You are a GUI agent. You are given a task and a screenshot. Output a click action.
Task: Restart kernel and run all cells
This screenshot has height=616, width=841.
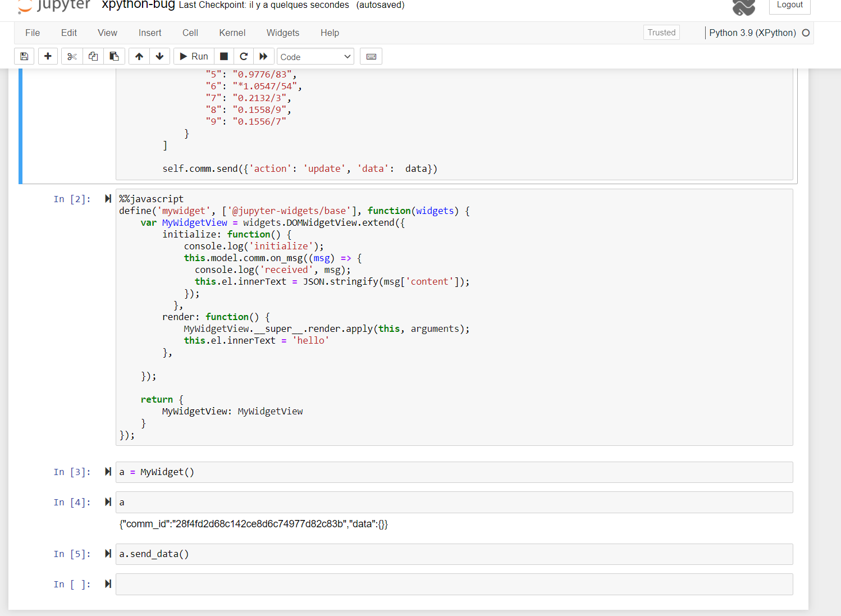point(264,56)
